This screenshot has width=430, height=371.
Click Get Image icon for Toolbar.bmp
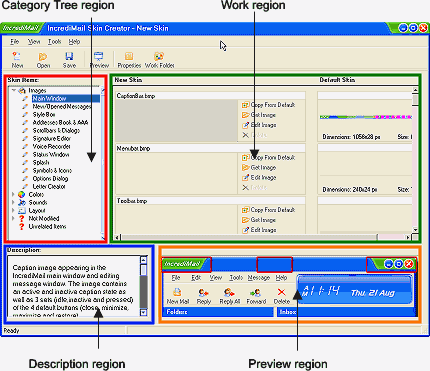click(x=245, y=220)
